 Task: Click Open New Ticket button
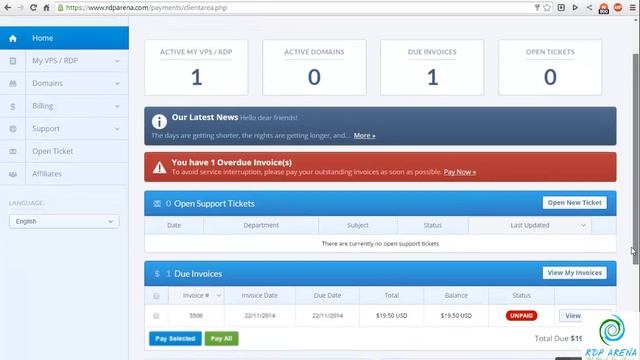tap(574, 203)
